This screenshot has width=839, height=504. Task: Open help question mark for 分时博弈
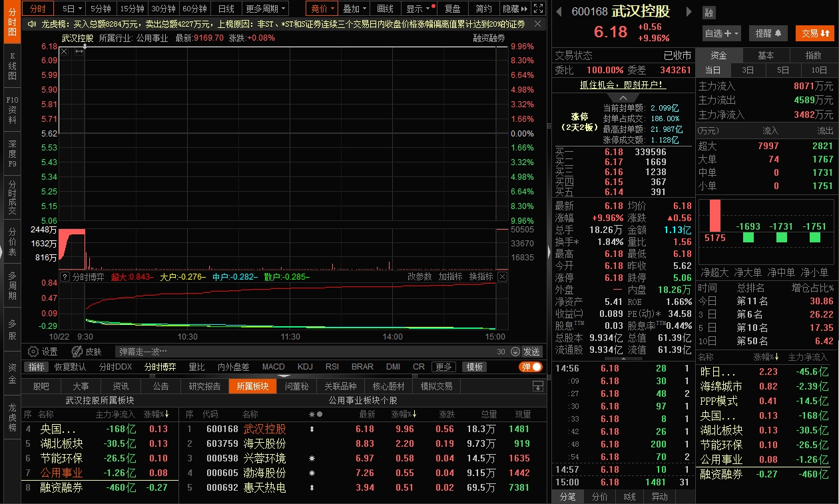(x=65, y=276)
